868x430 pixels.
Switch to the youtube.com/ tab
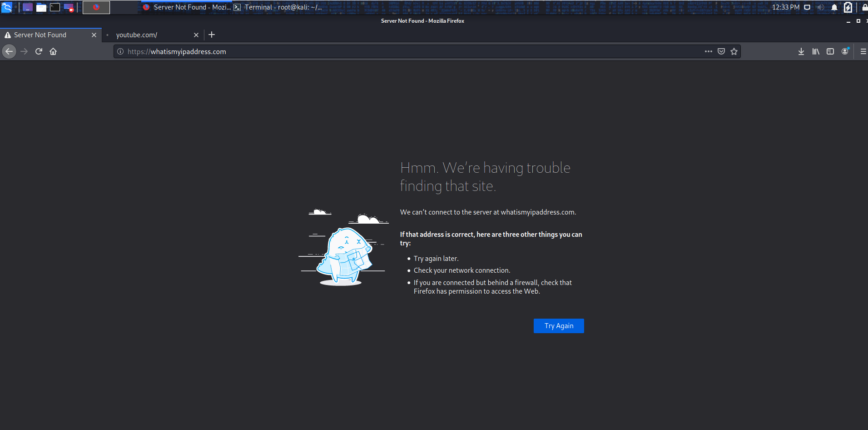153,35
